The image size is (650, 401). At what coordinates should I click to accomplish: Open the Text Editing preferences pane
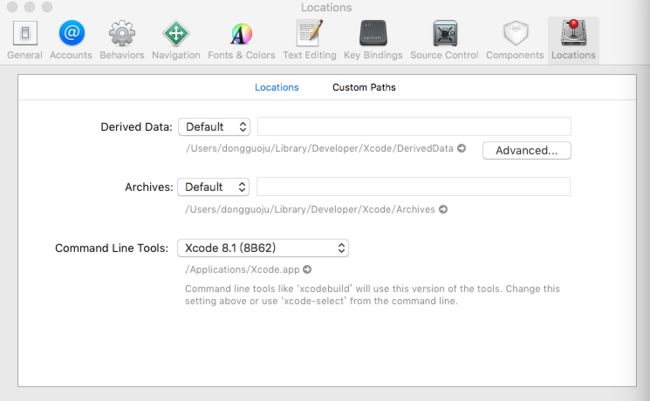(309, 40)
